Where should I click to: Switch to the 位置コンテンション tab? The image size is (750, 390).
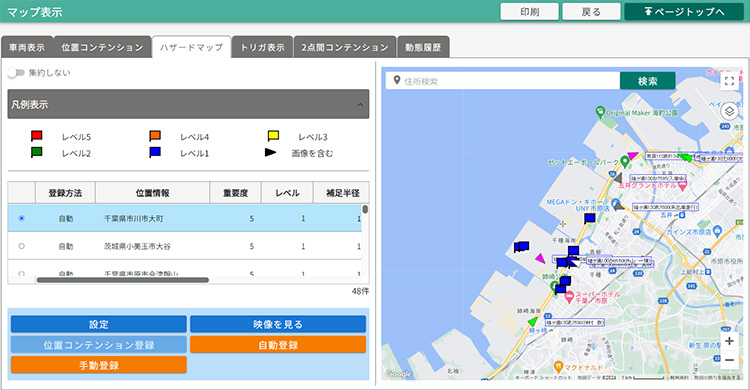(102, 47)
